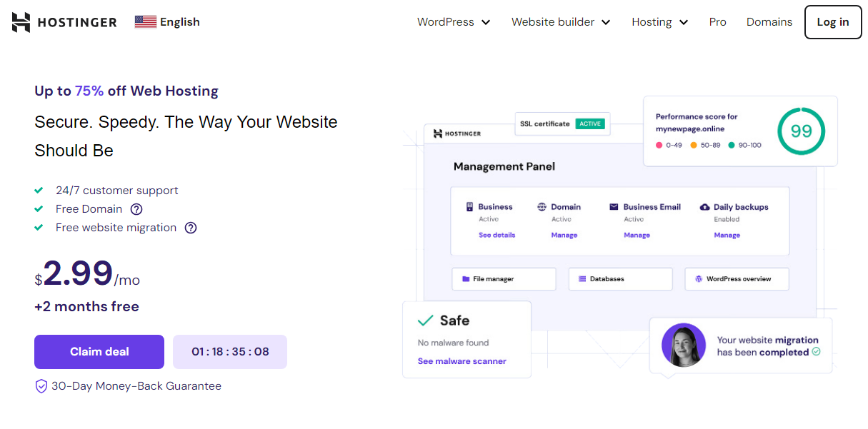Click the Performance score for mynewpage.online text
Screen dimensions: 868x429
(x=697, y=123)
